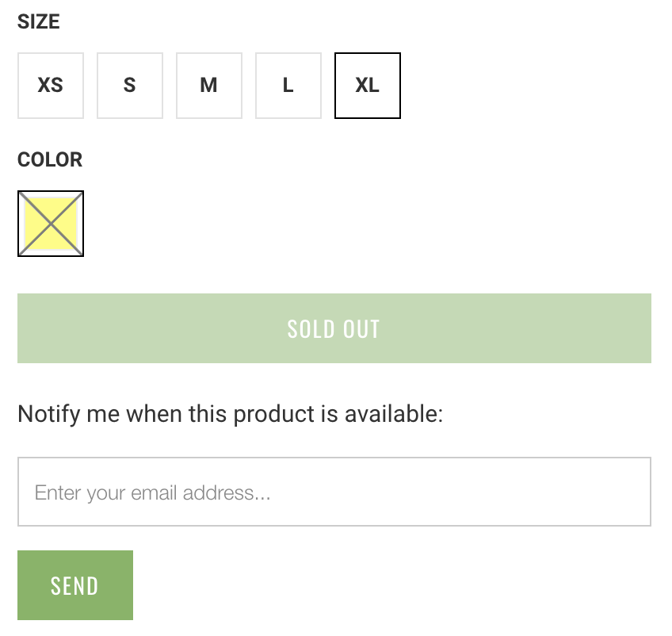The width and height of the screenshot is (672, 636).
Task: Choose the M size option
Action: 209,86
